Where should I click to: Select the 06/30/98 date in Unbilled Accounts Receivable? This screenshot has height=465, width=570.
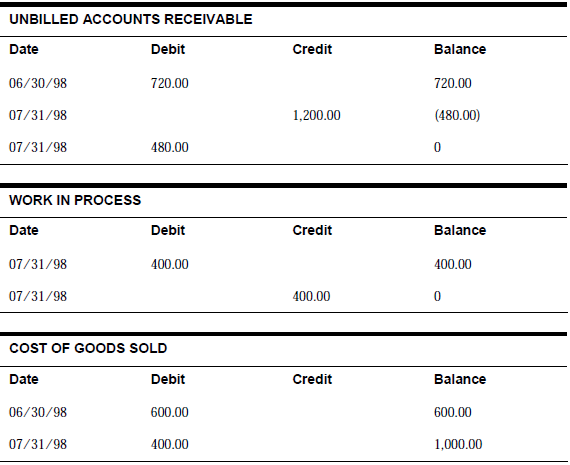pyautogui.click(x=38, y=83)
